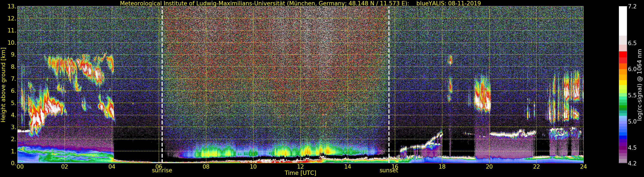The image size is (644, 177).
Task: Click the time axis tick label 02
Action: point(65,167)
